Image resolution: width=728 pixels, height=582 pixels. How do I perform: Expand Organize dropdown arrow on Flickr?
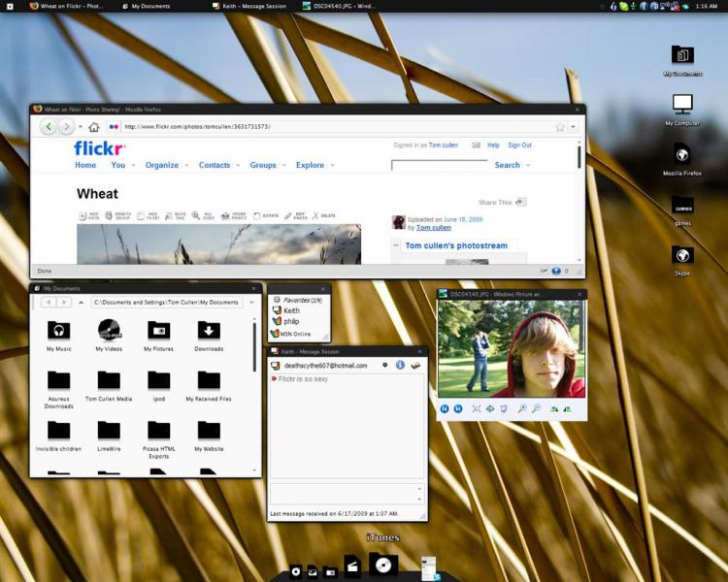point(186,165)
